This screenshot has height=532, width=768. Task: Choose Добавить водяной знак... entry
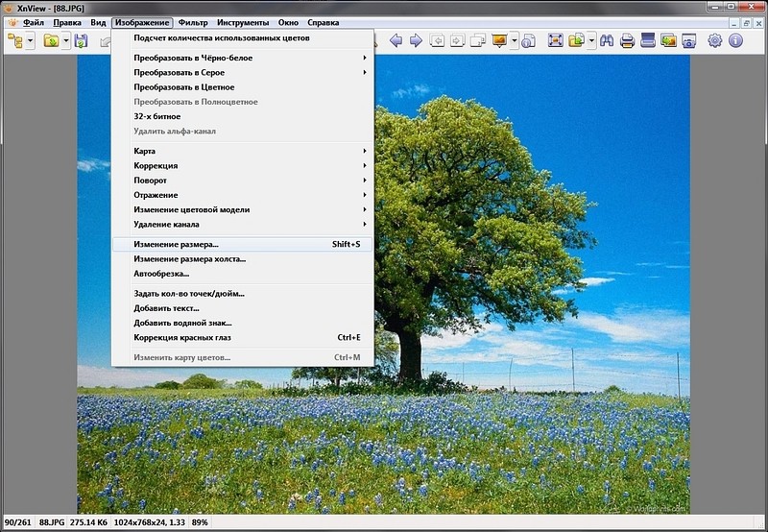click(182, 323)
